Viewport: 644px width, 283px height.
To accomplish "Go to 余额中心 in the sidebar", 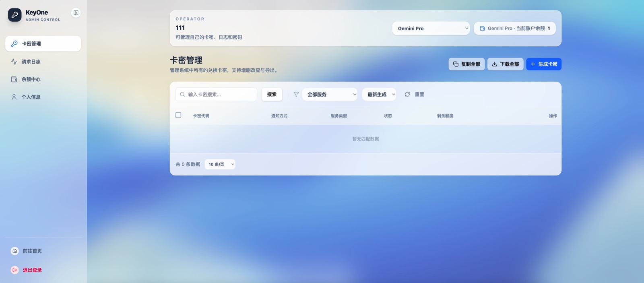I will point(31,79).
